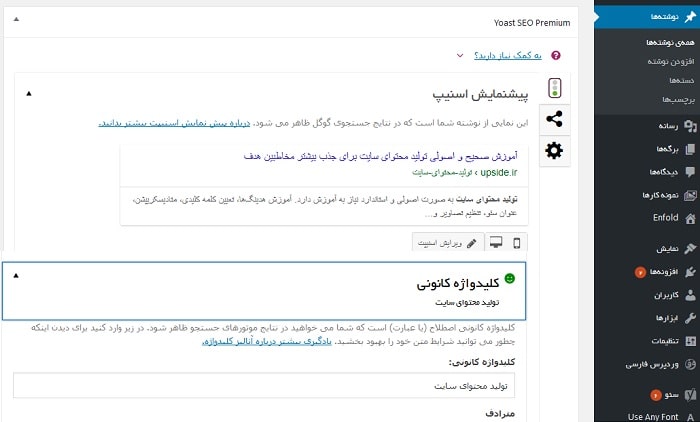Click the pages icon next to برگه‌ها
The height and width of the screenshot is (422, 700).
[x=690, y=149]
